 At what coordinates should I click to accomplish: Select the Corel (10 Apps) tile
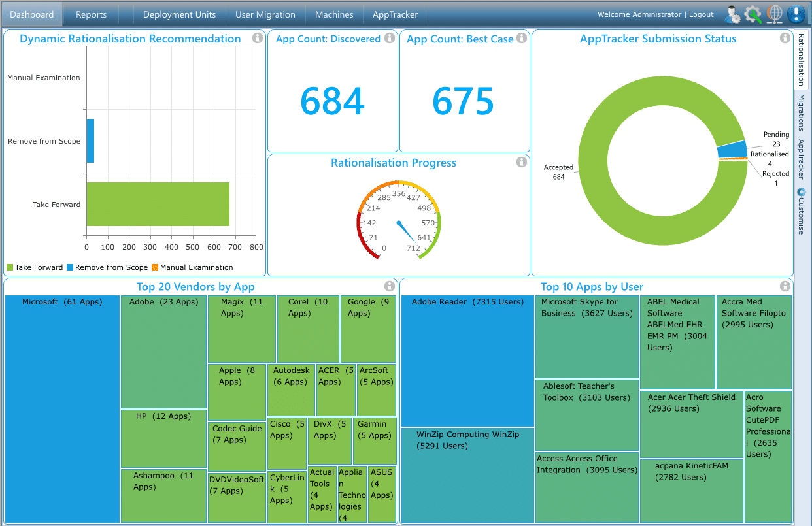[308, 329]
